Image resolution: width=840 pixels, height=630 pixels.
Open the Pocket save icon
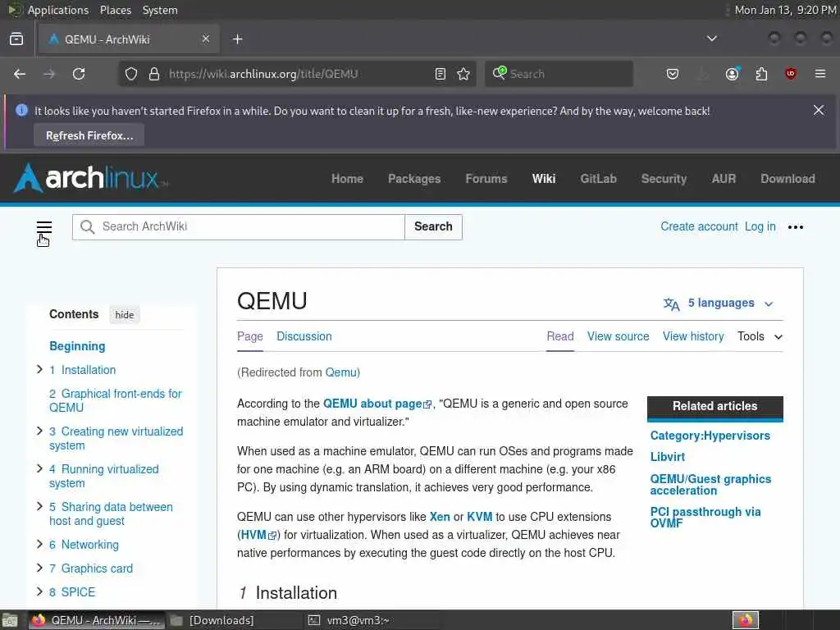coord(673,74)
